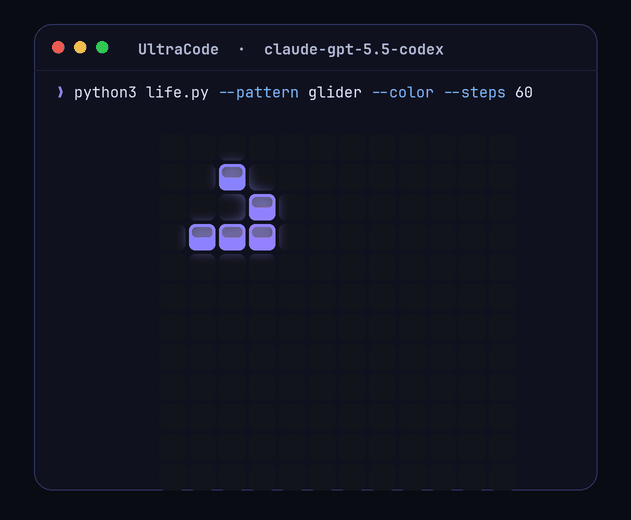The image size is (631, 520).
Task: Click the glider argument
Action: pyautogui.click(x=335, y=93)
